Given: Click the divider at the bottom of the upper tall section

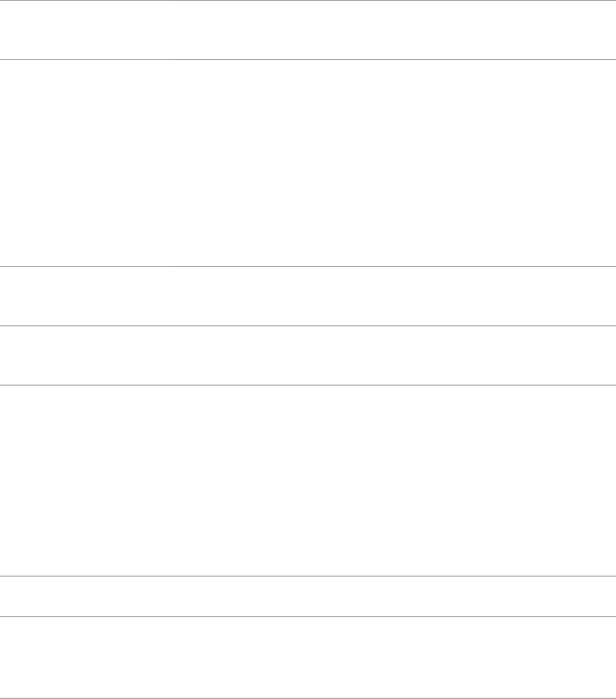Looking at the screenshot, I should 308,266.
